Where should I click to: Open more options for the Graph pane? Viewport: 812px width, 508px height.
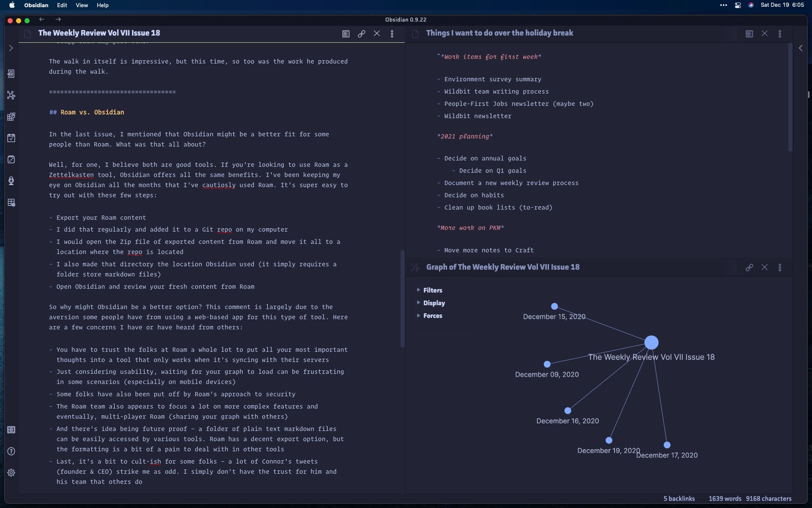click(780, 268)
